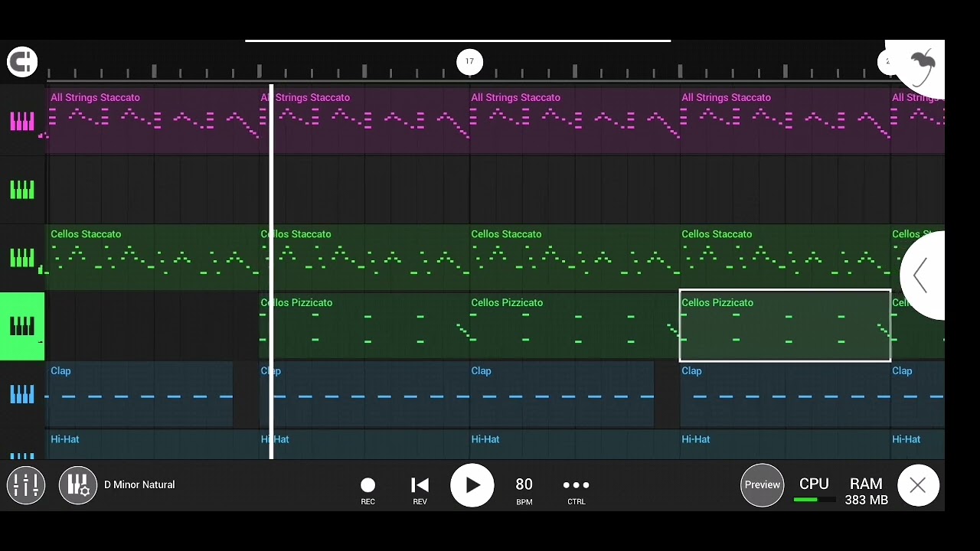Viewport: 980px width, 551px height.
Task: Select the first Clap clip
Action: pyautogui.click(x=139, y=394)
